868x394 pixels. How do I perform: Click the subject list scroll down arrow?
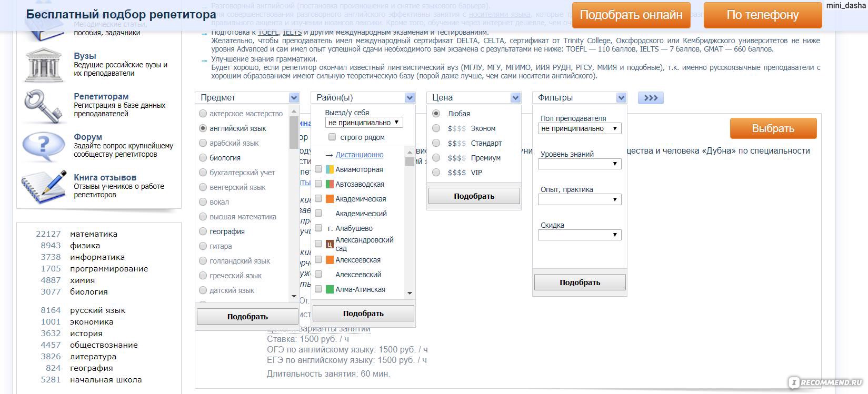click(x=294, y=297)
